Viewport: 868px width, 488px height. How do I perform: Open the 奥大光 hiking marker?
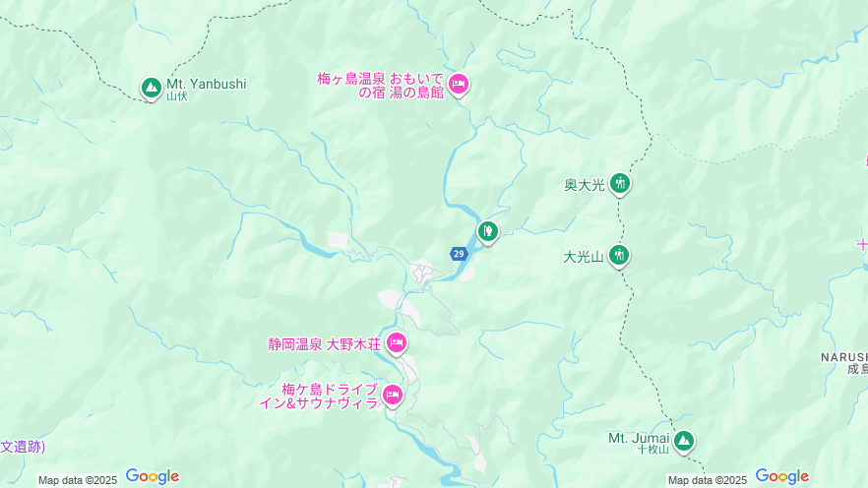click(619, 183)
